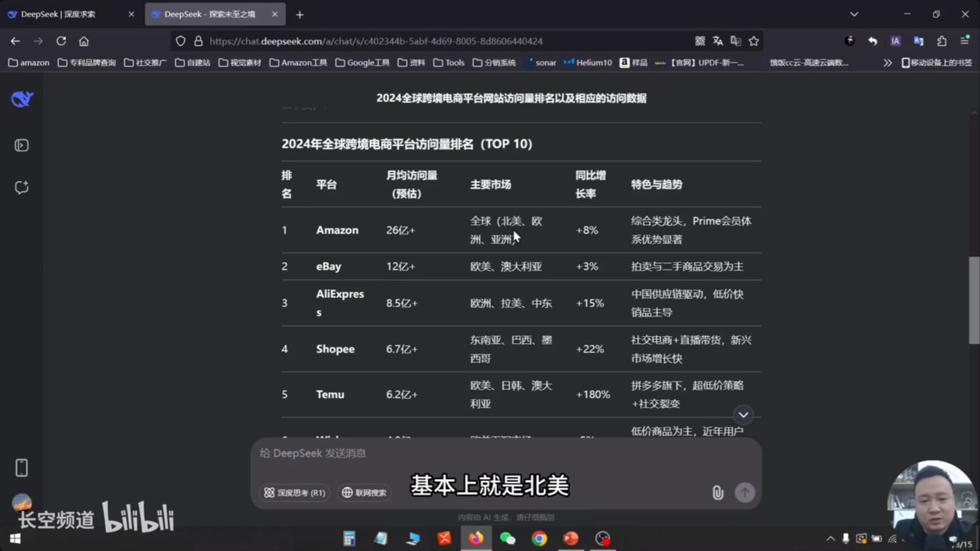The height and width of the screenshot is (551, 980).
Task: Click the +180% growth rate value
Action: pyautogui.click(x=593, y=394)
